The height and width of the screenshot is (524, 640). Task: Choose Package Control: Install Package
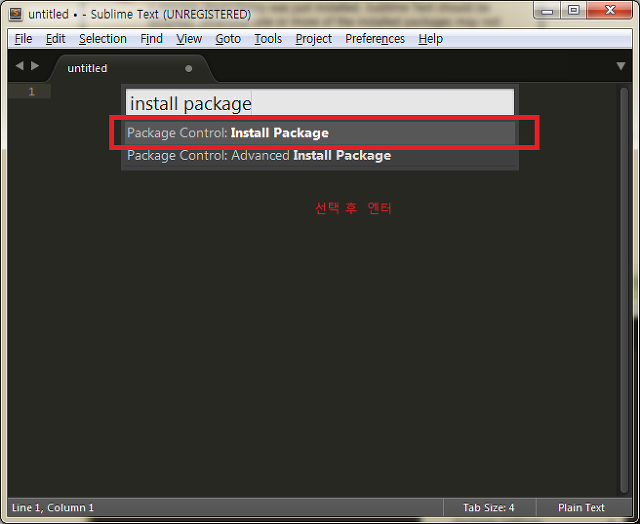[320, 133]
